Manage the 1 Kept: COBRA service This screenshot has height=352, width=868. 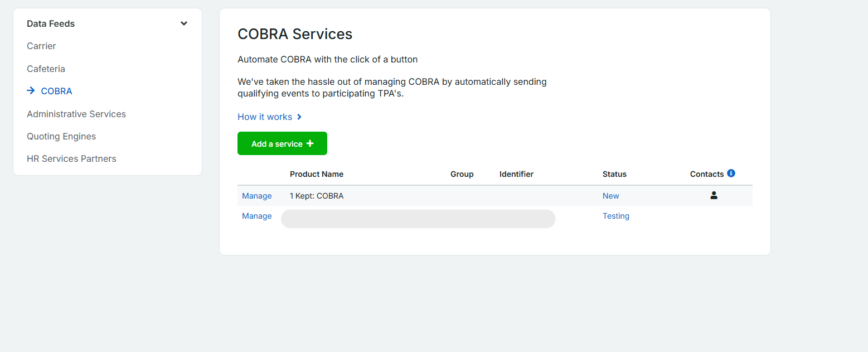click(257, 196)
